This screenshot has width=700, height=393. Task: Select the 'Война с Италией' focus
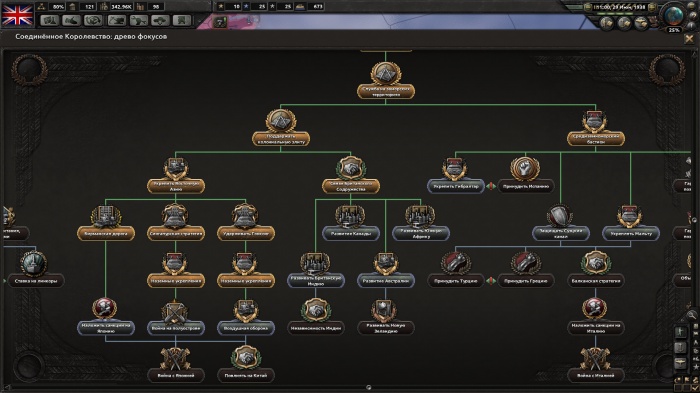tap(596, 376)
